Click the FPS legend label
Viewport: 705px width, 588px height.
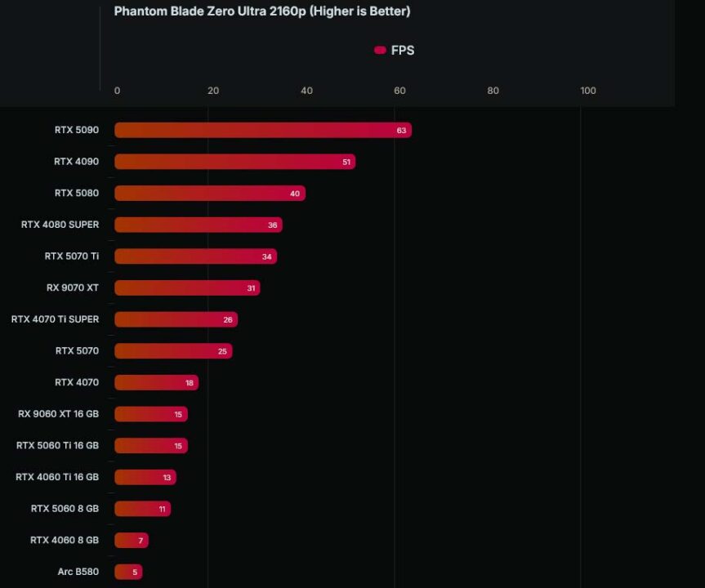(403, 51)
